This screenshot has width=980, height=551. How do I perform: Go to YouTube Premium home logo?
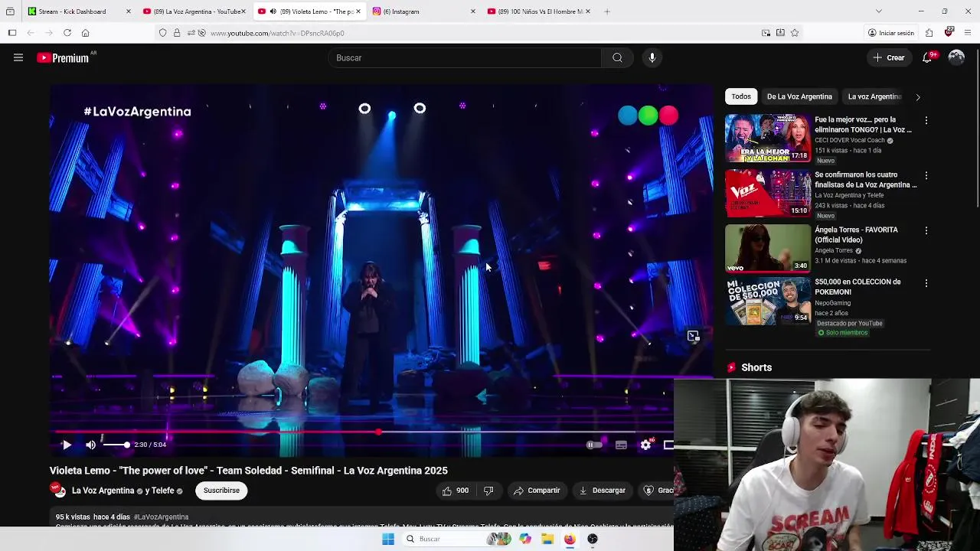64,57
